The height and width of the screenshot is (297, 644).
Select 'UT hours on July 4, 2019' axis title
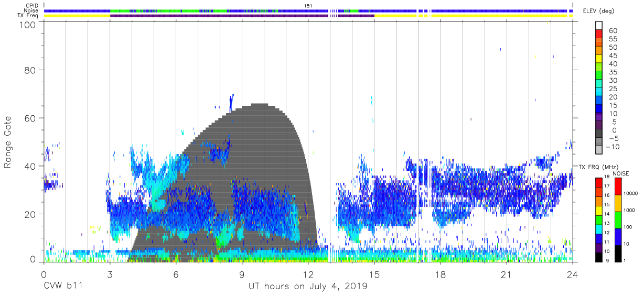pos(308,287)
